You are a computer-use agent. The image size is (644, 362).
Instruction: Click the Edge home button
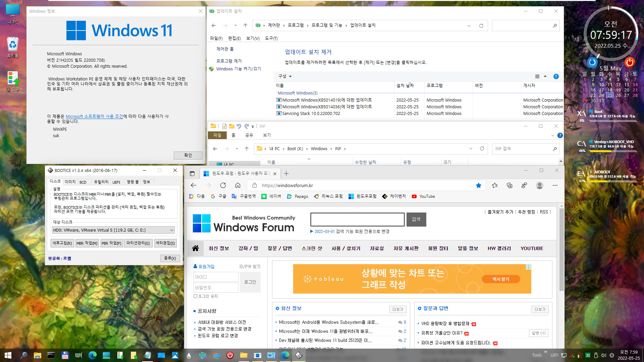[x=237, y=185]
